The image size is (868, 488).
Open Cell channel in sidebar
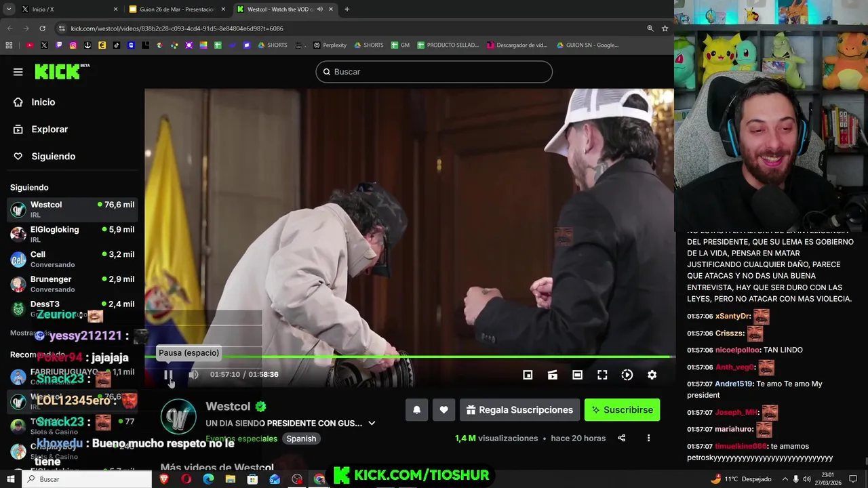72,260
